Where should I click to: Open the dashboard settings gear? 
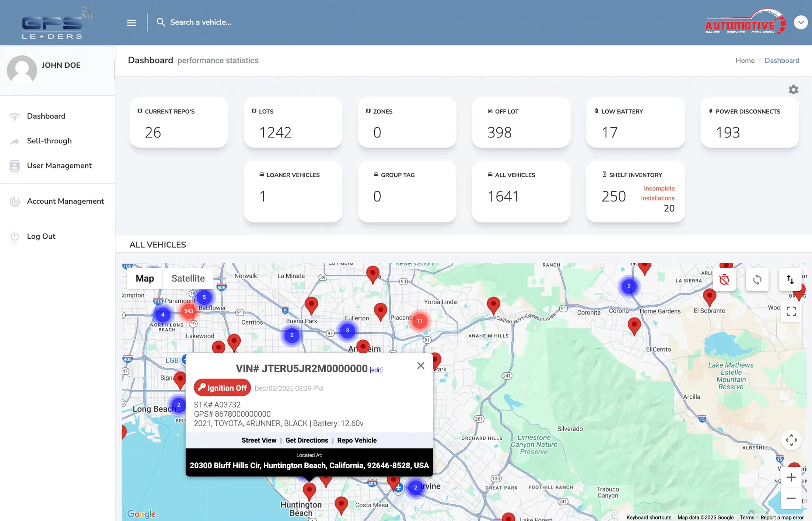click(793, 90)
